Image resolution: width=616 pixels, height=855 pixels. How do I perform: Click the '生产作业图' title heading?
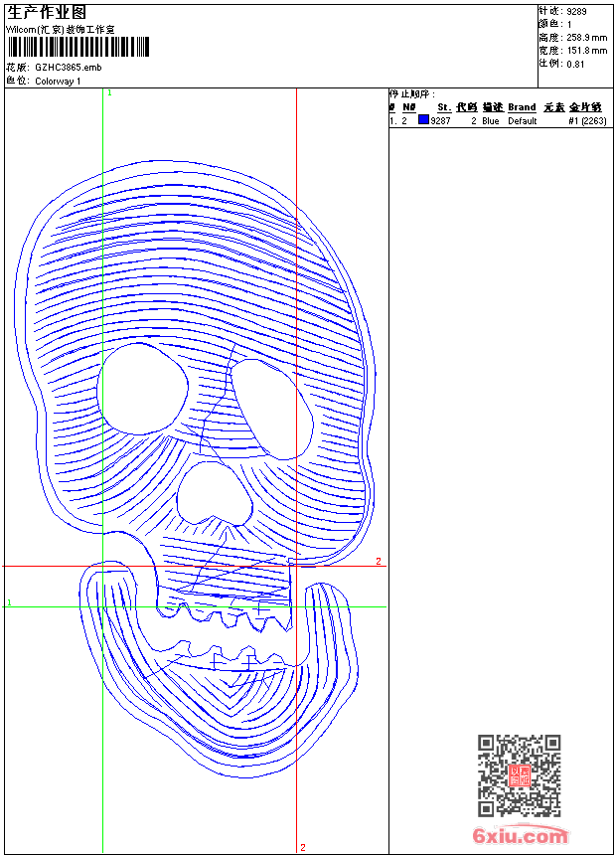[x=47, y=12]
